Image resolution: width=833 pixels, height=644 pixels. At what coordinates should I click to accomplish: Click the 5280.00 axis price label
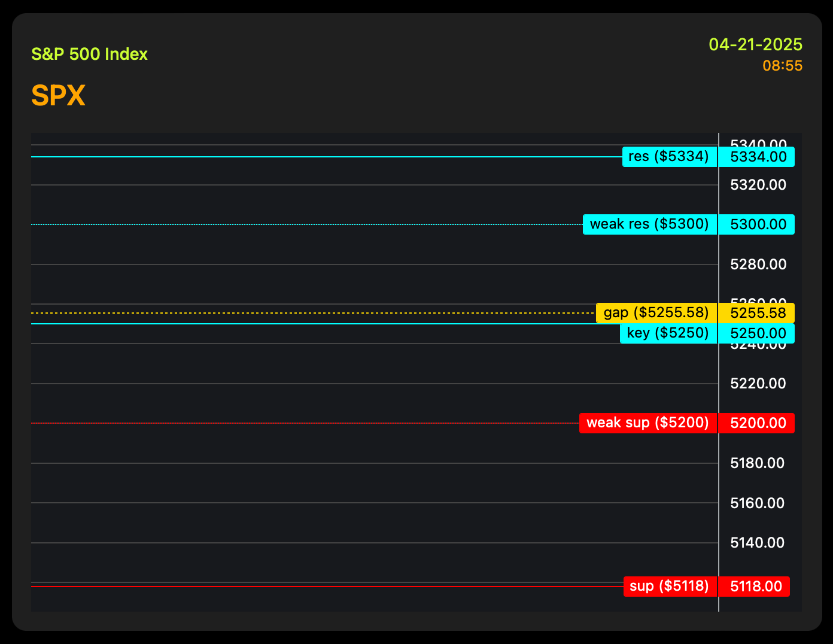pyautogui.click(x=758, y=265)
